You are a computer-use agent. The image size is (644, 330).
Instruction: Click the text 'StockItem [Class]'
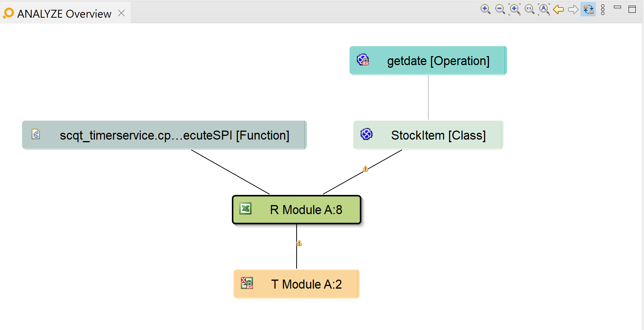[x=438, y=135]
